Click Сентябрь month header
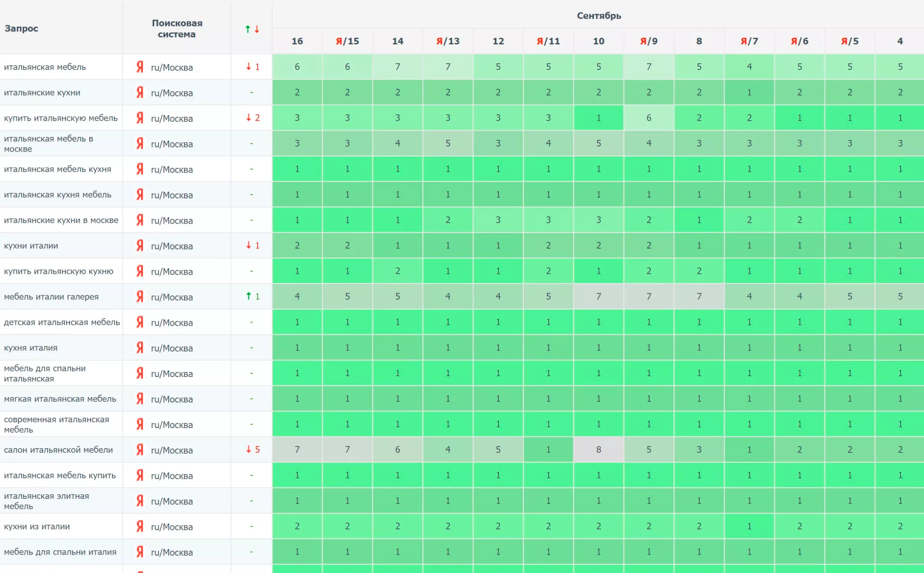 click(599, 15)
